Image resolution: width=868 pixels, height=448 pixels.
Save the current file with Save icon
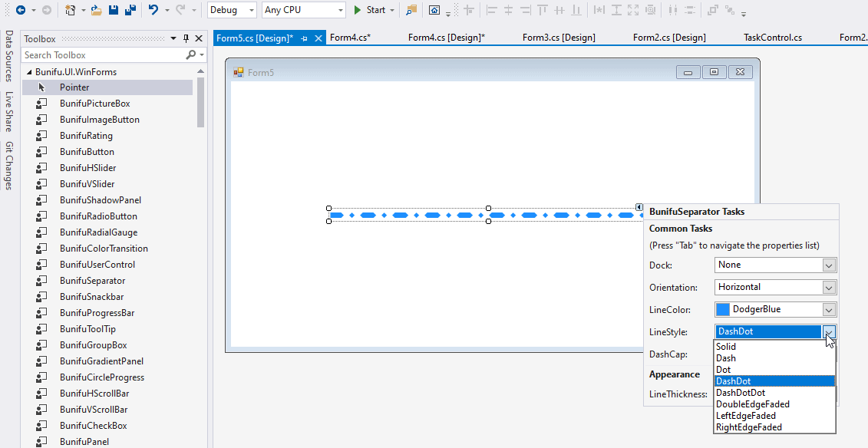pyautogui.click(x=114, y=10)
